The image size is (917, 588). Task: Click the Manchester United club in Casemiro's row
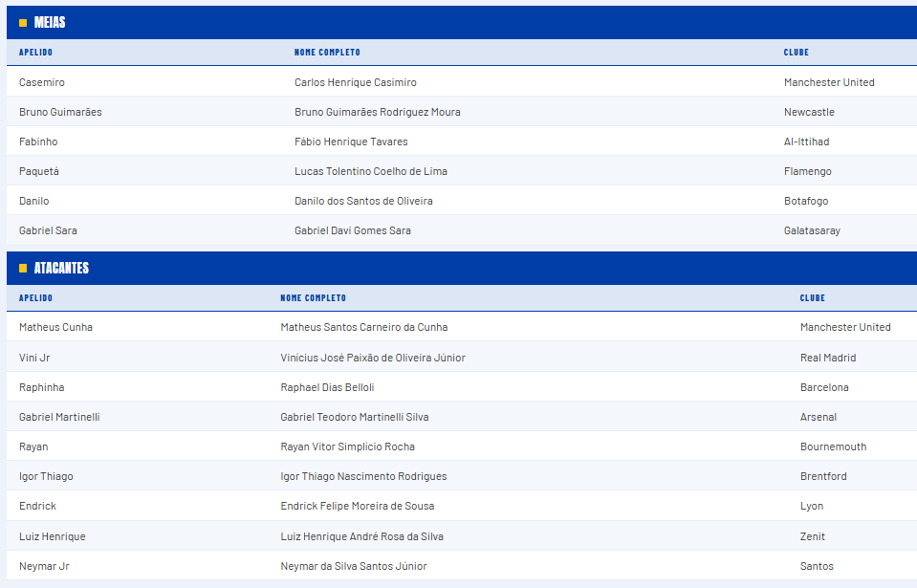tap(829, 82)
